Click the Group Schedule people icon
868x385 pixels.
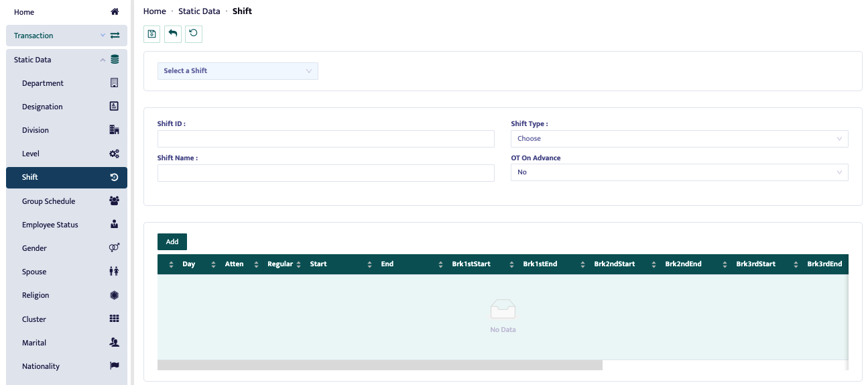click(x=114, y=201)
